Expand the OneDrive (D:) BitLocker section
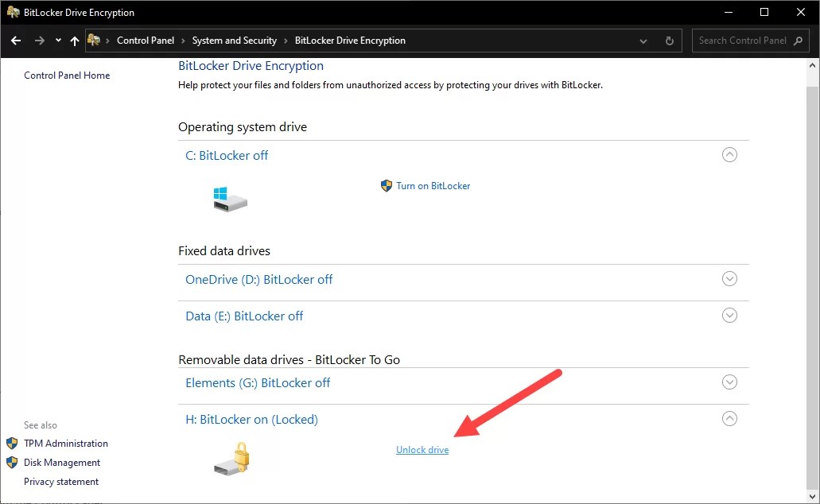 point(729,278)
